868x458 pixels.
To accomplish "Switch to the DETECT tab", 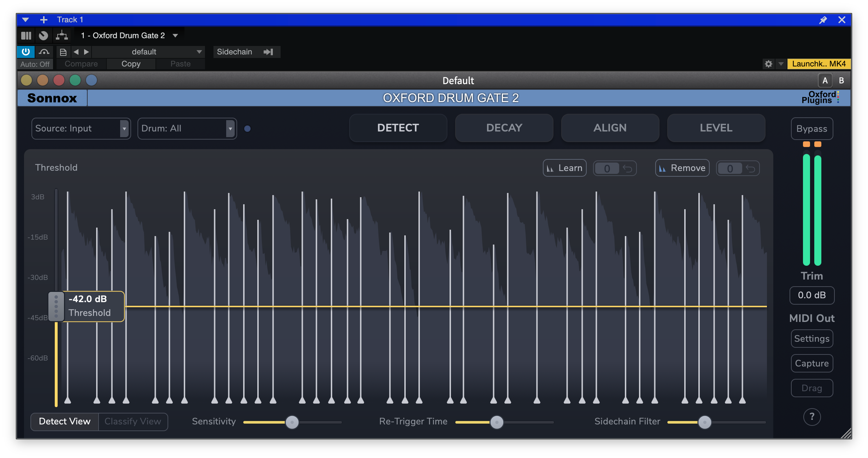I will (x=398, y=128).
